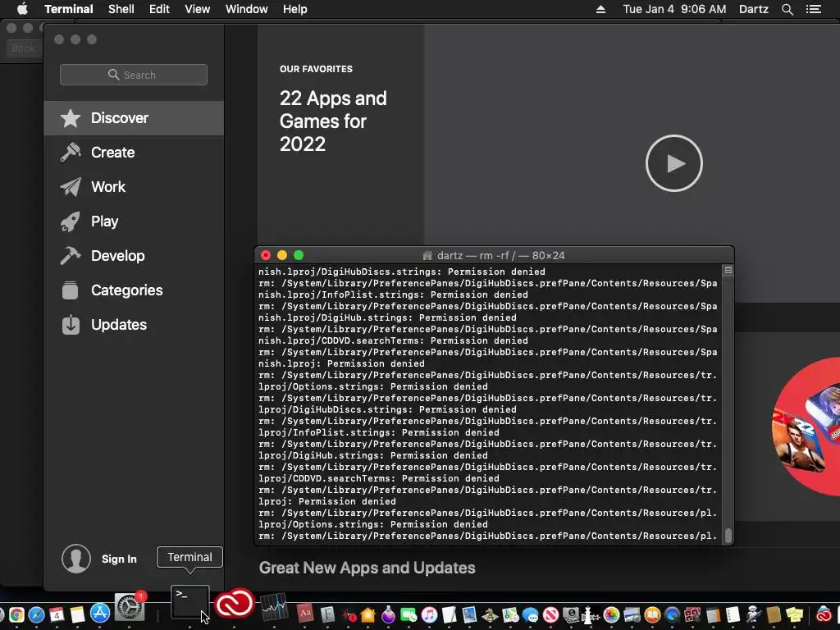Image resolution: width=840 pixels, height=630 pixels.
Task: Click the eject icon in menu bar
Action: [x=600, y=9]
